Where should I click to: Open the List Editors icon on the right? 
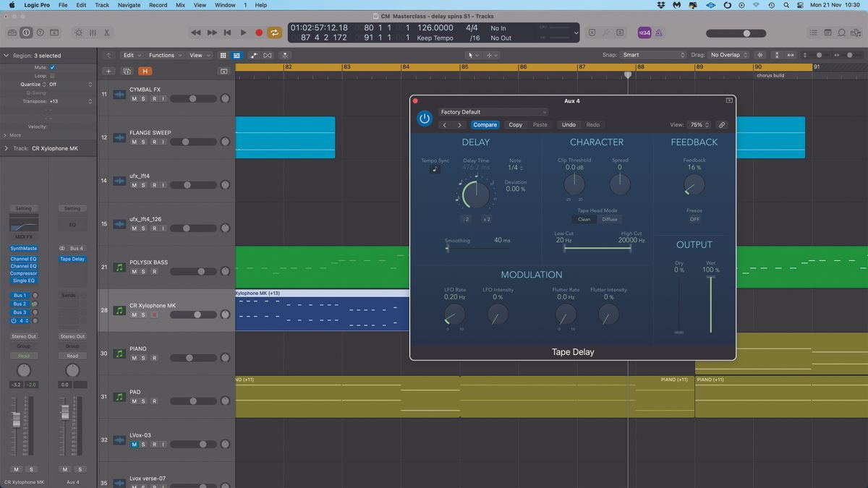[813, 33]
